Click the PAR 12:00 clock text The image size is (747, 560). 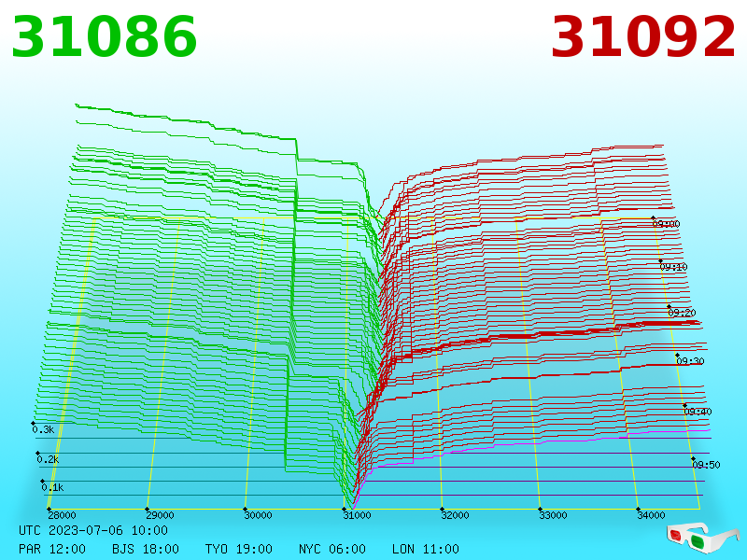tap(52, 549)
